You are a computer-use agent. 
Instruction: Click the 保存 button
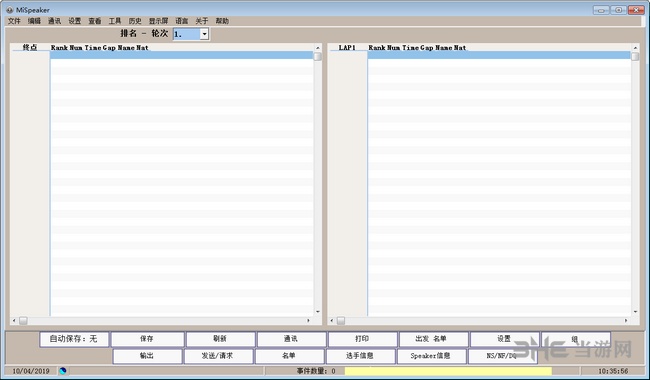147,339
